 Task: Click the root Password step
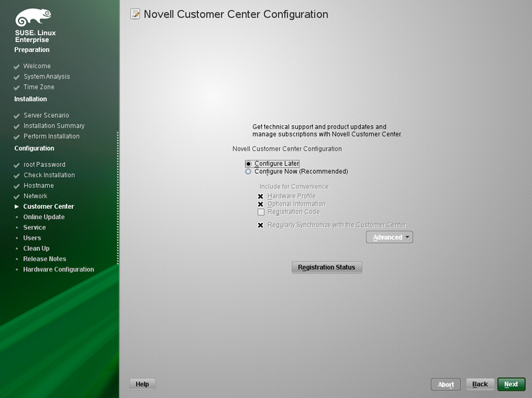[x=45, y=164]
